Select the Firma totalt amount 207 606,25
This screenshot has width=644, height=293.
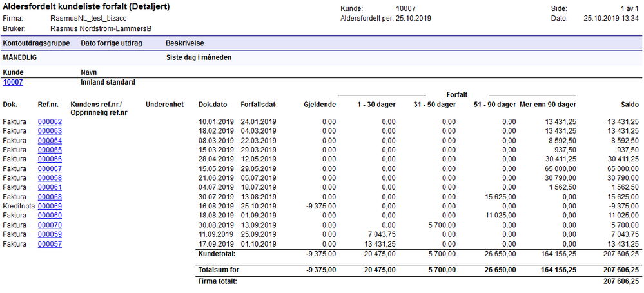tap(622, 281)
